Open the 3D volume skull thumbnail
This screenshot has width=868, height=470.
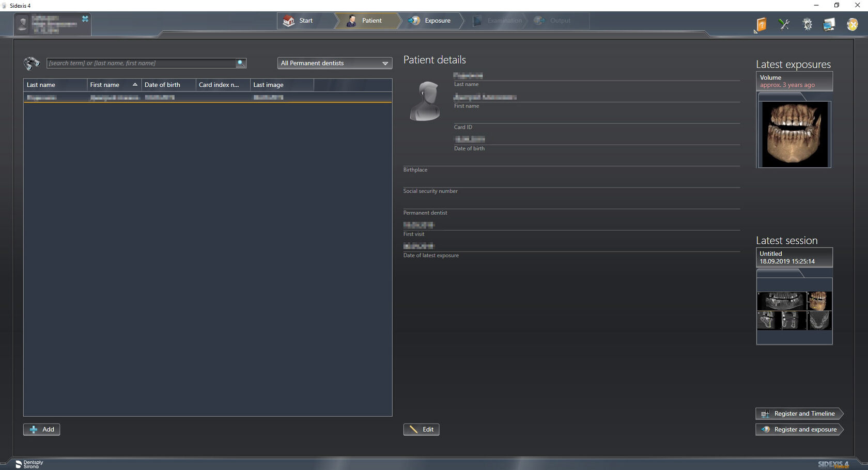point(794,134)
